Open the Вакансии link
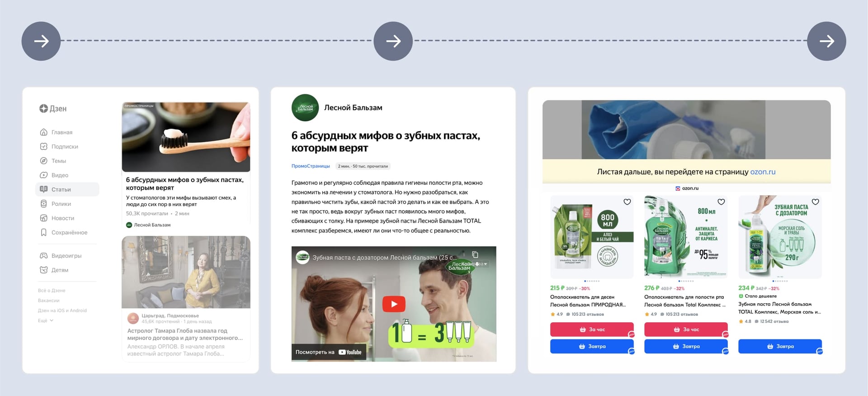The width and height of the screenshot is (868, 396). tap(49, 301)
